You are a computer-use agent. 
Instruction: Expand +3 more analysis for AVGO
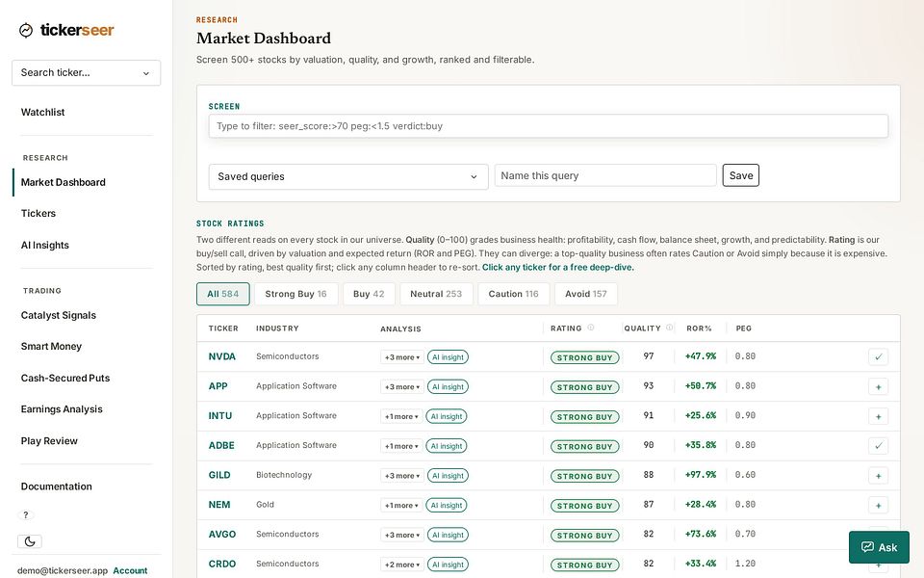(402, 535)
